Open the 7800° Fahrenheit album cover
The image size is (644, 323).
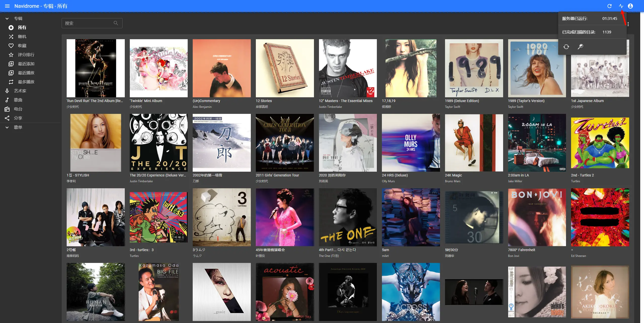pyautogui.click(x=537, y=217)
